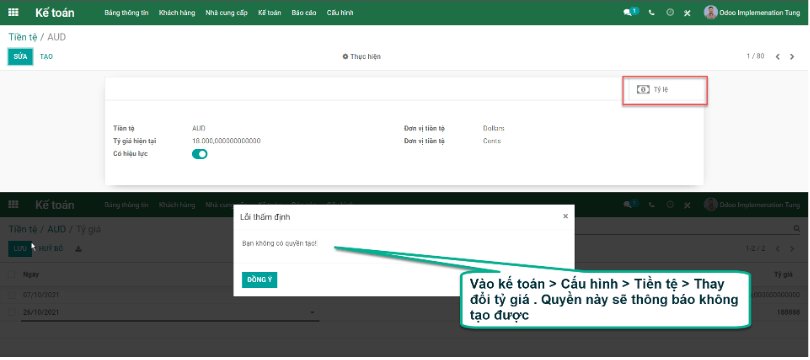Toggle the Có hiệu lực switch
This screenshot has height=360, width=810.
click(x=199, y=154)
